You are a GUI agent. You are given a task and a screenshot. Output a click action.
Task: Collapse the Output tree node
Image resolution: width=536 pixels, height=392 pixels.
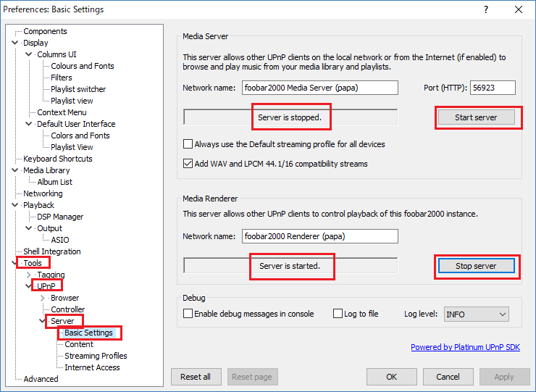pos(29,228)
